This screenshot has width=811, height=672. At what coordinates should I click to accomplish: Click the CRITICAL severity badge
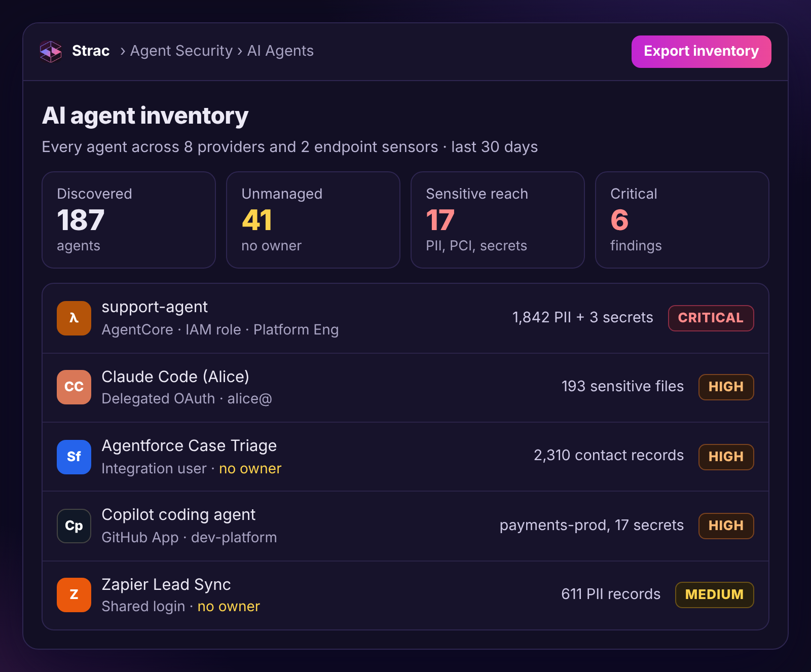[x=711, y=318]
